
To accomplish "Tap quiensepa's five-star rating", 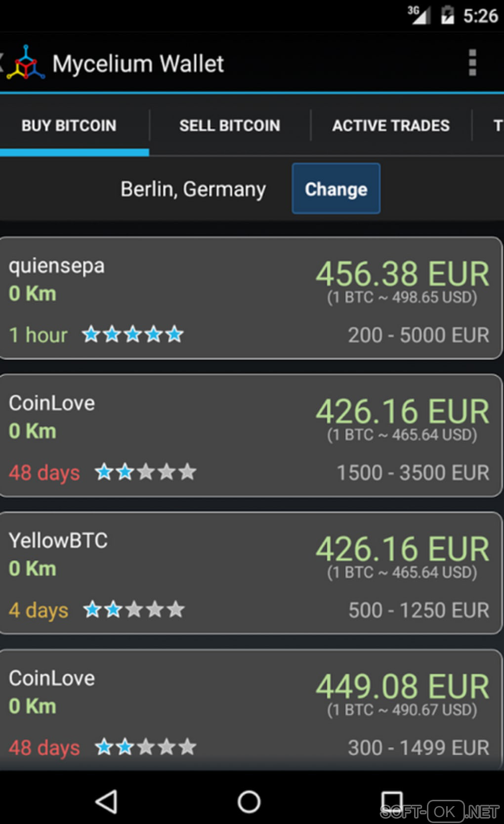I will point(133,335).
